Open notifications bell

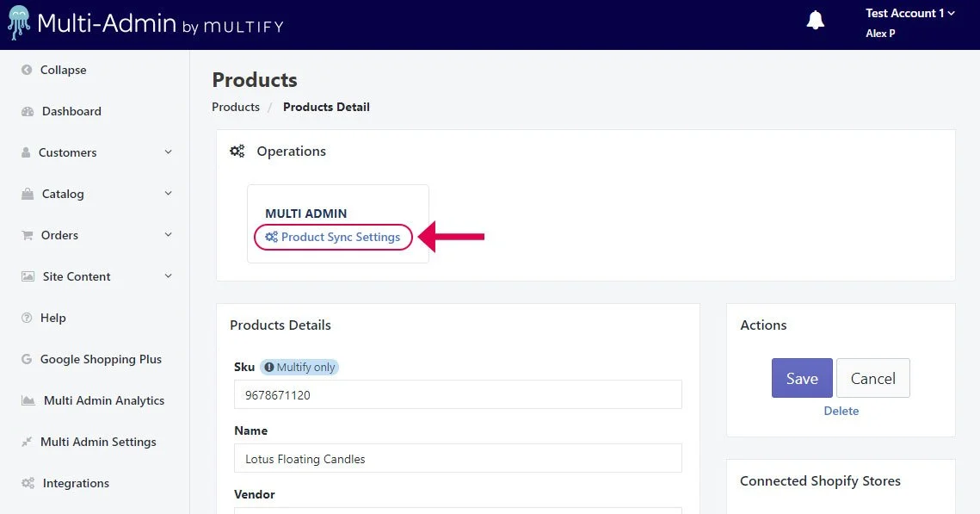[815, 20]
